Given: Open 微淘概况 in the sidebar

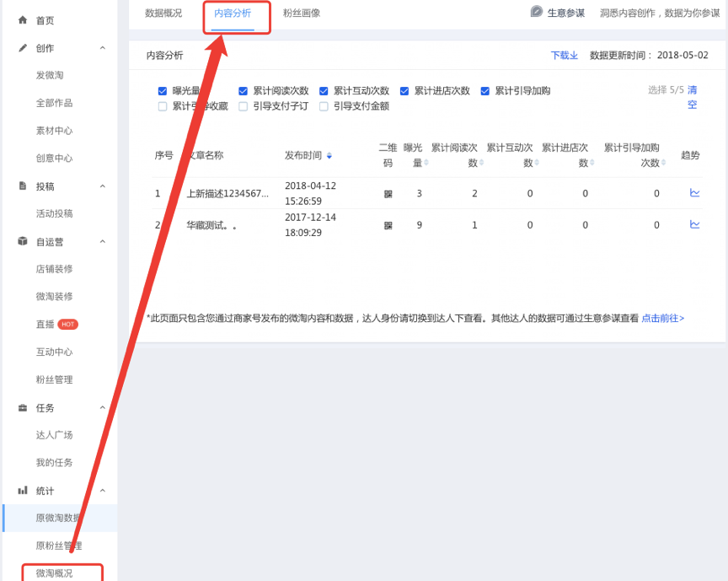Looking at the screenshot, I should 54,573.
